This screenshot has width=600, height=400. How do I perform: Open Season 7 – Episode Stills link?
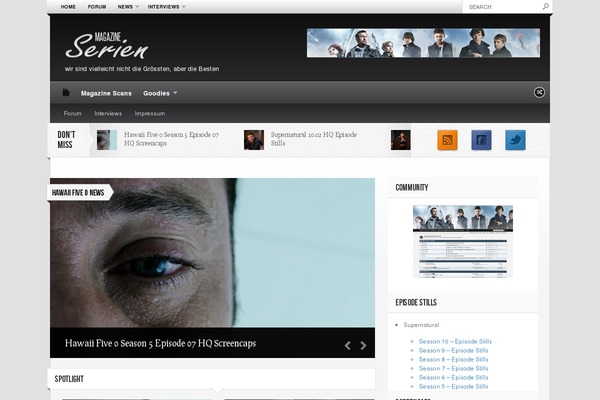453,369
